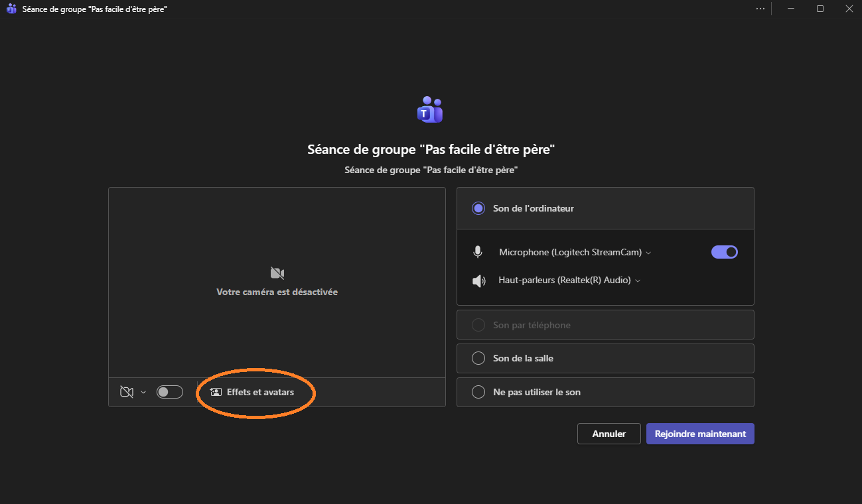
Task: Select Son de la salle audio option
Action: [478, 357]
